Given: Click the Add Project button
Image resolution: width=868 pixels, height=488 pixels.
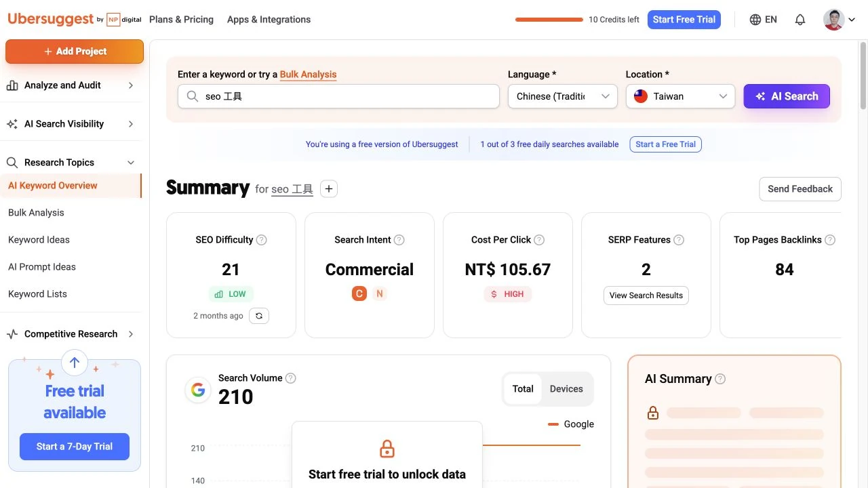Looking at the screenshot, I should (x=75, y=52).
